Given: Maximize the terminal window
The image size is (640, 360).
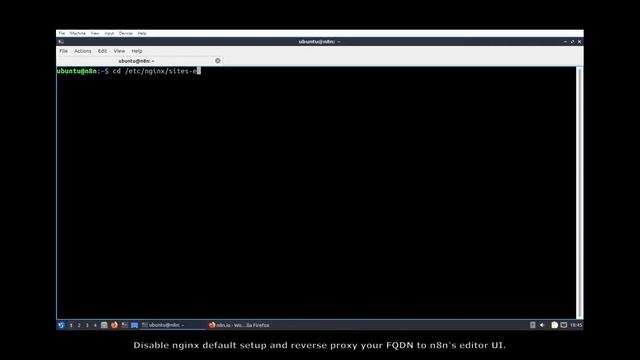Looking at the screenshot, I should (x=572, y=42).
